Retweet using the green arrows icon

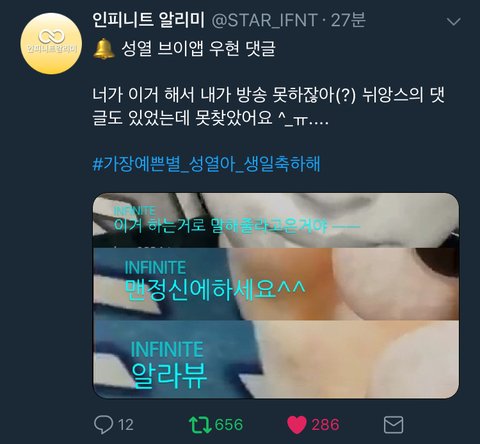point(200,424)
